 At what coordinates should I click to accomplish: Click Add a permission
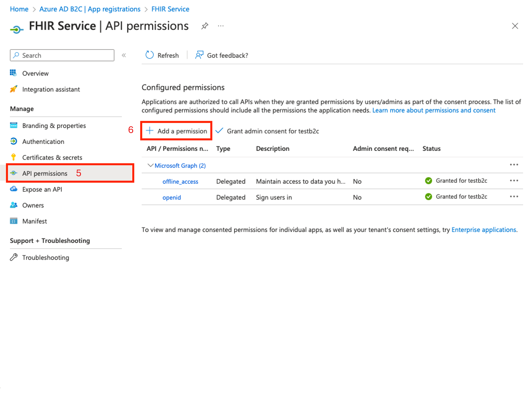(177, 131)
